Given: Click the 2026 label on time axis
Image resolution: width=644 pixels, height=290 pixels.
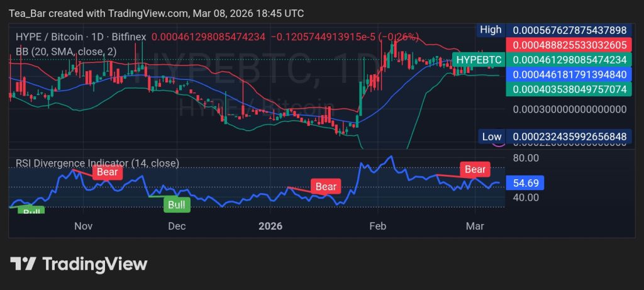Looking at the screenshot, I should pos(270,225).
